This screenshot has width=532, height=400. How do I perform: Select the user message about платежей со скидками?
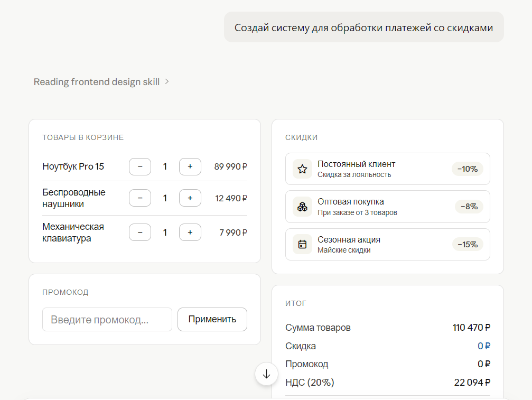tap(363, 27)
